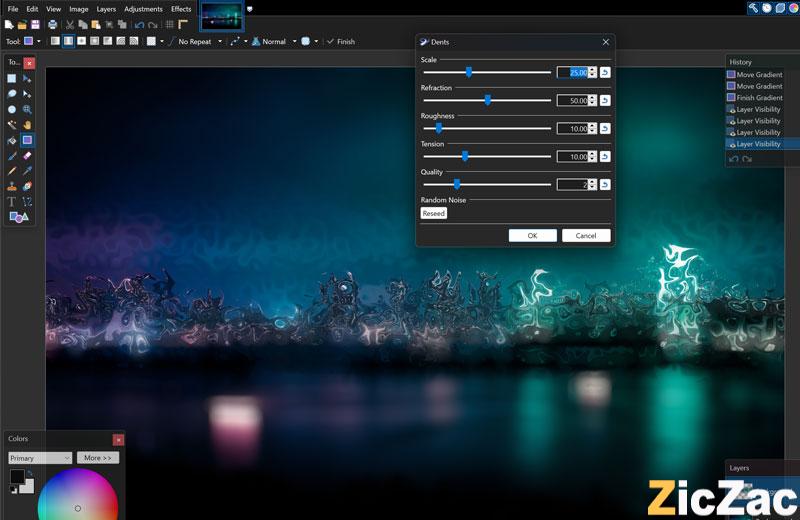Select the Clone Stamp tool

click(12, 186)
